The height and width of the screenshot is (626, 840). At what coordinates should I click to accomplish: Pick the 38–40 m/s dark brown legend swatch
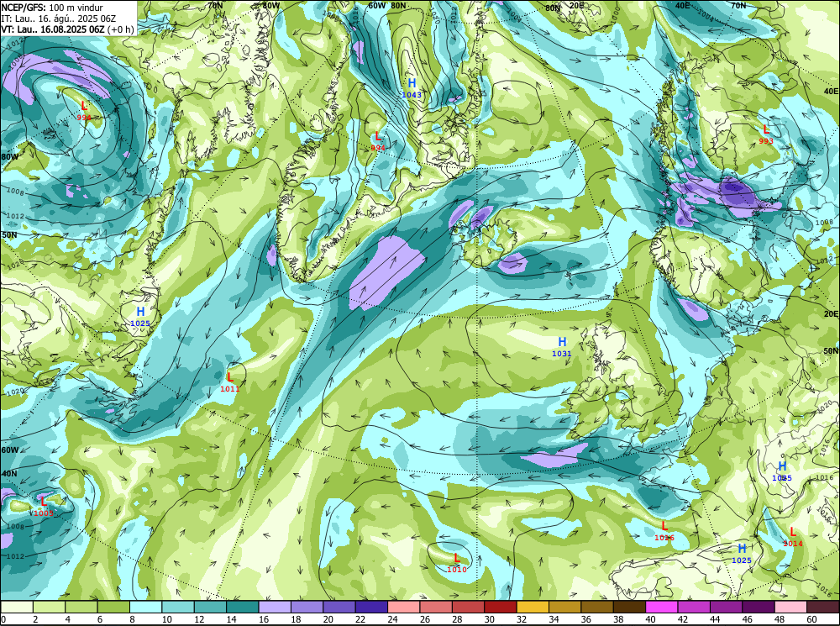tap(630, 607)
